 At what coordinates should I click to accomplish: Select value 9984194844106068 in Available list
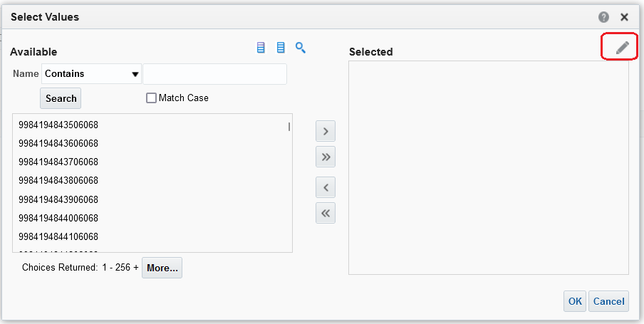point(58,236)
